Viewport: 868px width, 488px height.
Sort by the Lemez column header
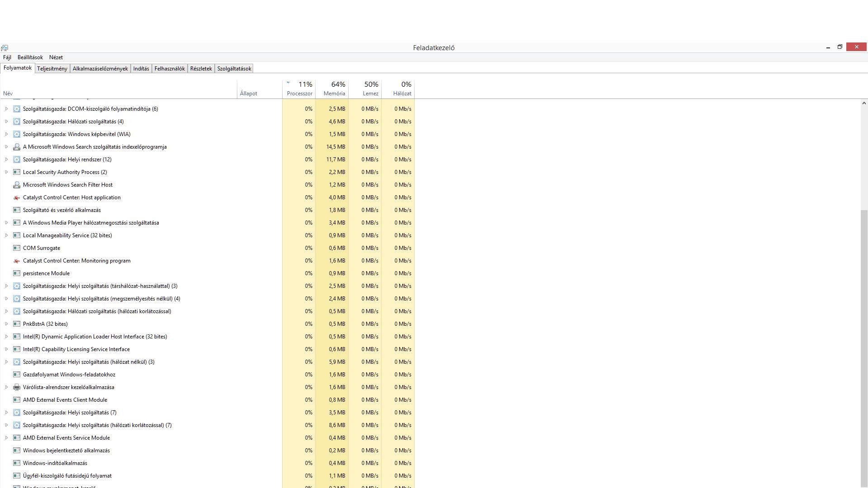[365, 89]
